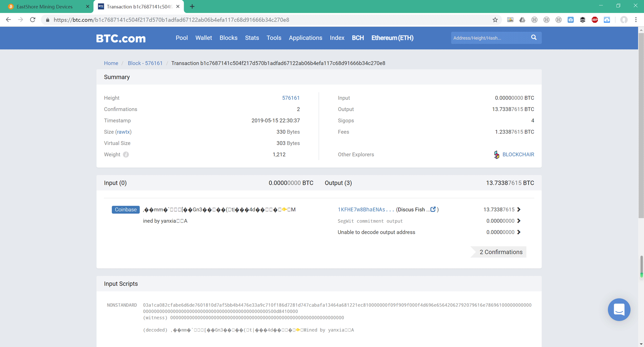Image resolution: width=644 pixels, height=347 pixels.
Task: Click the Sigops value 4
Action: point(533,121)
